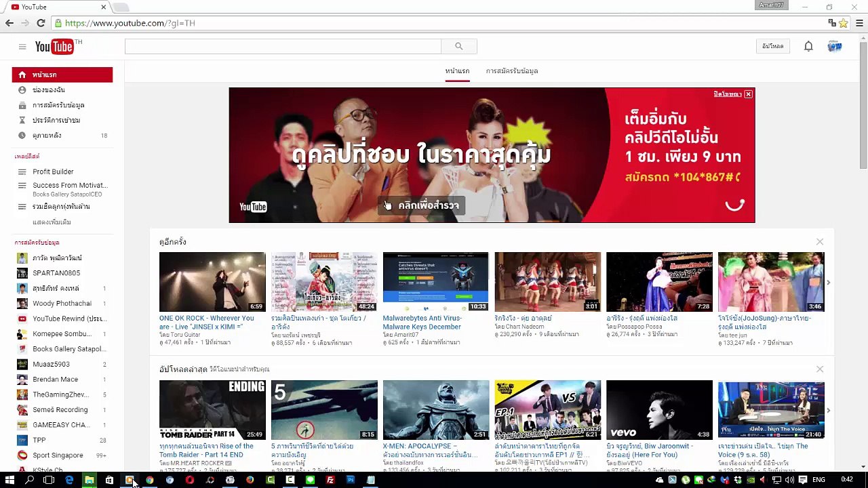Click the search magnifier button
Viewport: 868px width, 488px height.
coord(459,46)
